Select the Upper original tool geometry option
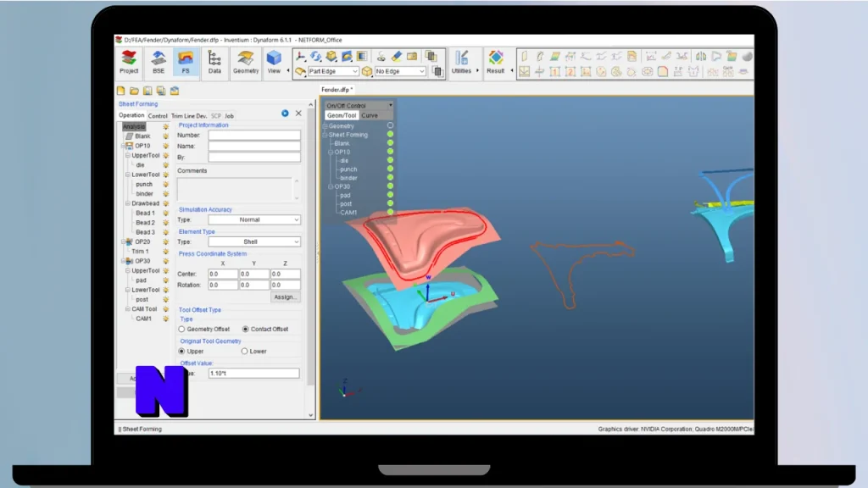868x488 pixels. [x=181, y=352]
